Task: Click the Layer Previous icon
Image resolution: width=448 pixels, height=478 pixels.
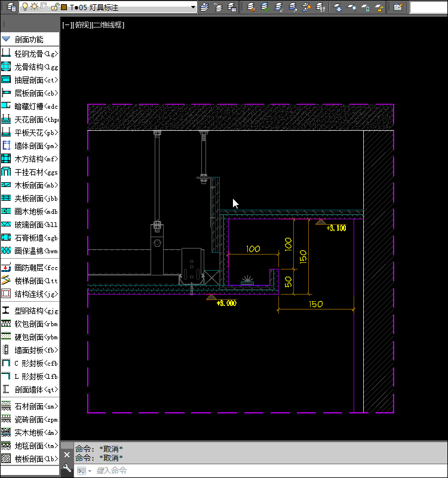Action: tap(218, 7)
